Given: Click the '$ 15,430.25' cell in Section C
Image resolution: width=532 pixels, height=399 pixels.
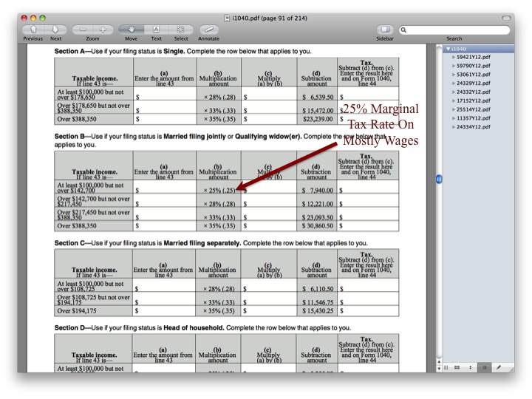Looking at the screenshot, I should 318,311.
